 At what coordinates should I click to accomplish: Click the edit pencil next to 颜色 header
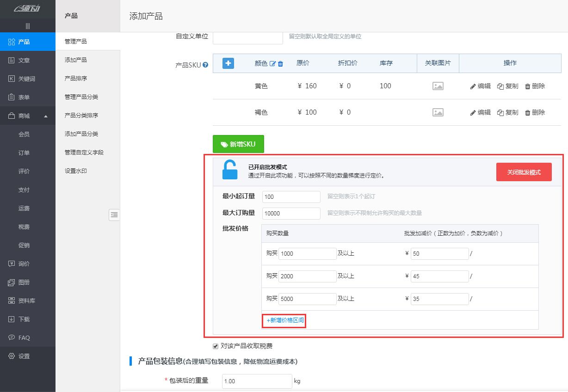272,63
